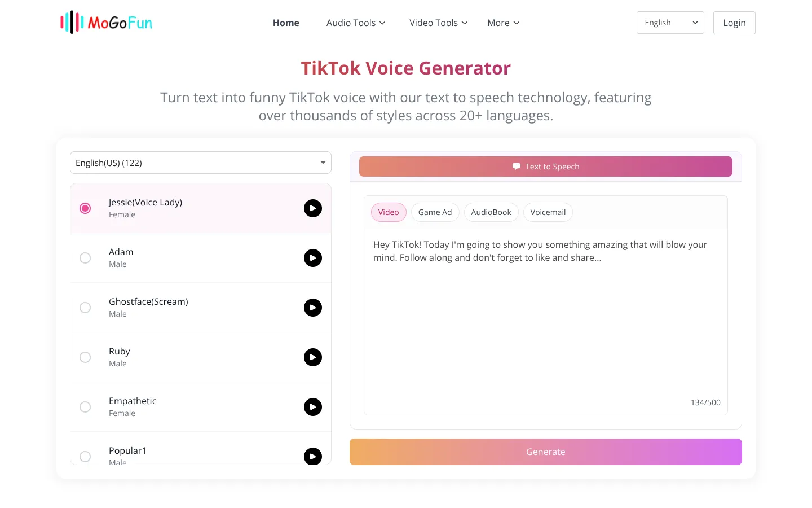Image resolution: width=812 pixels, height=508 pixels.
Task: Open the site language English selector
Action: pos(670,23)
